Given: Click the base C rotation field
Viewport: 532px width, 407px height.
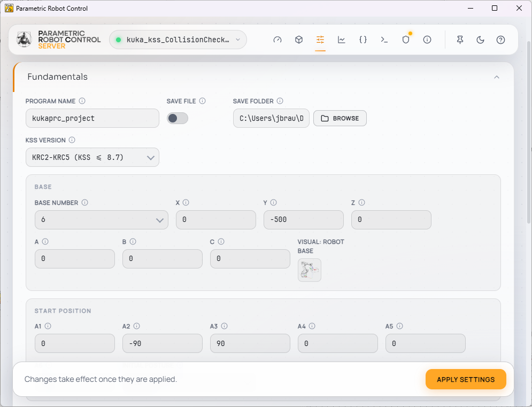Looking at the screenshot, I should tap(250, 259).
